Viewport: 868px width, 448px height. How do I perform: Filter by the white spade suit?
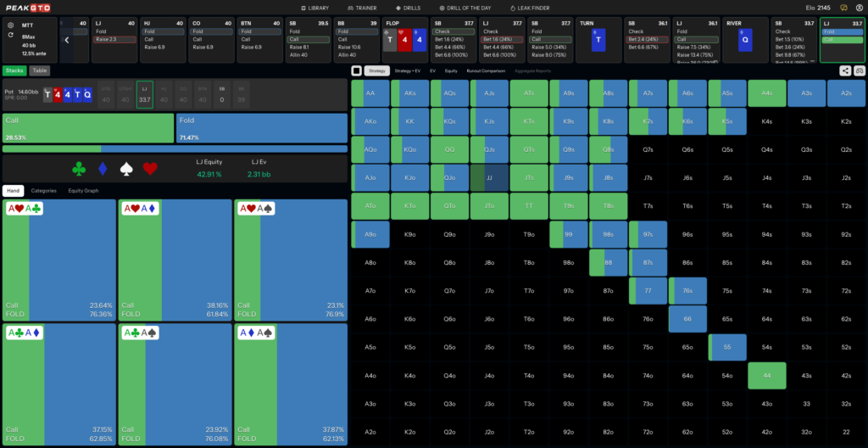[127, 169]
